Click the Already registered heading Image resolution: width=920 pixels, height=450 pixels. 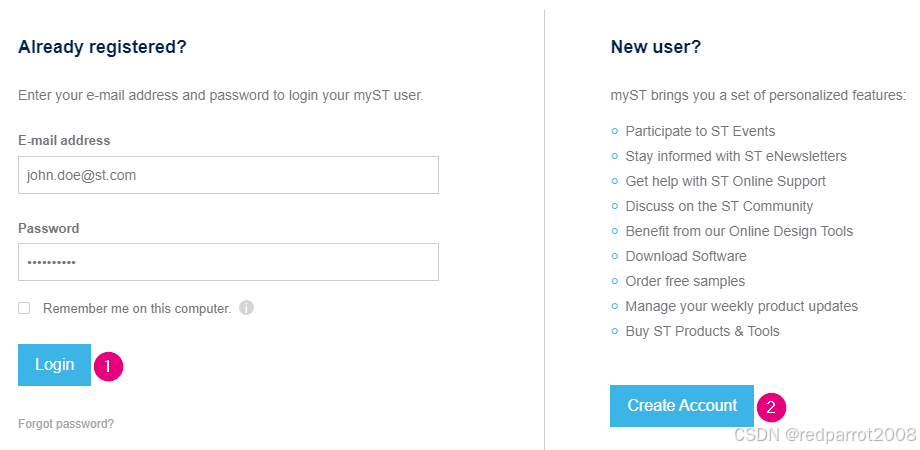tap(102, 47)
